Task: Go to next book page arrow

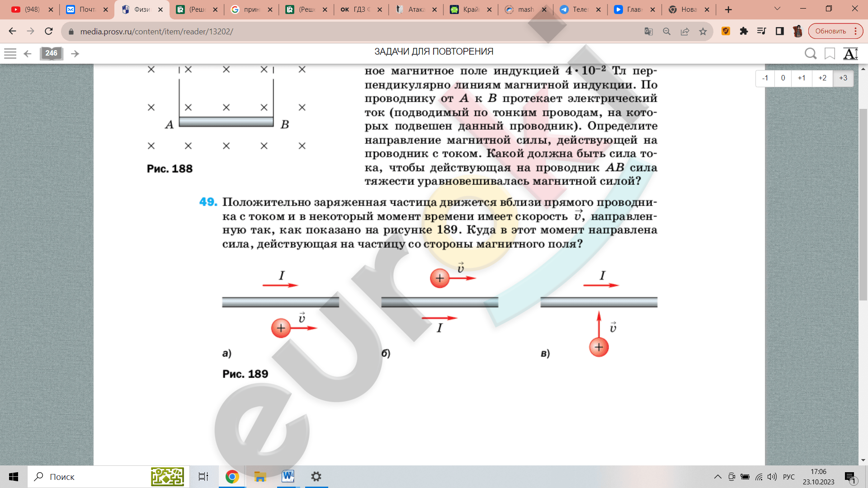Action: click(x=75, y=54)
